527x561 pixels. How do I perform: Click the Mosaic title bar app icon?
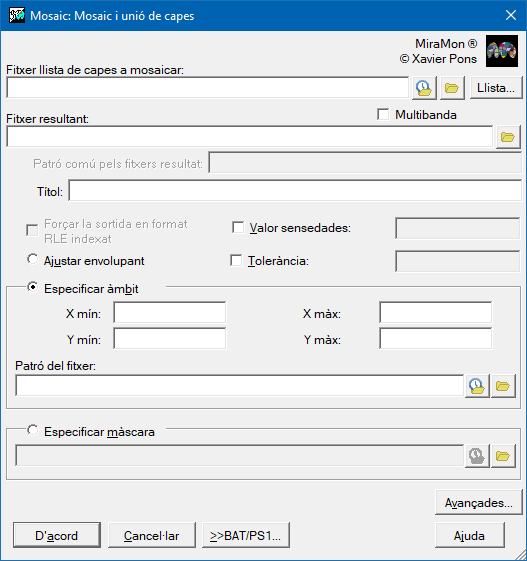17,15
